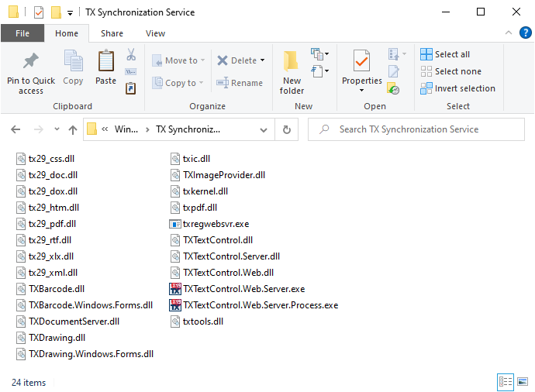Switch to the Home ribbon tab
535x392 pixels.
click(x=67, y=33)
